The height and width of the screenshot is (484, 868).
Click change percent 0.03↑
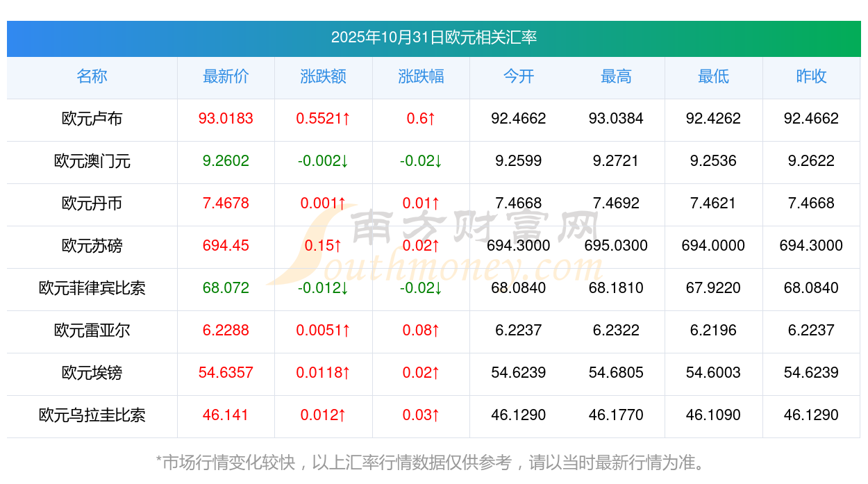(x=421, y=415)
